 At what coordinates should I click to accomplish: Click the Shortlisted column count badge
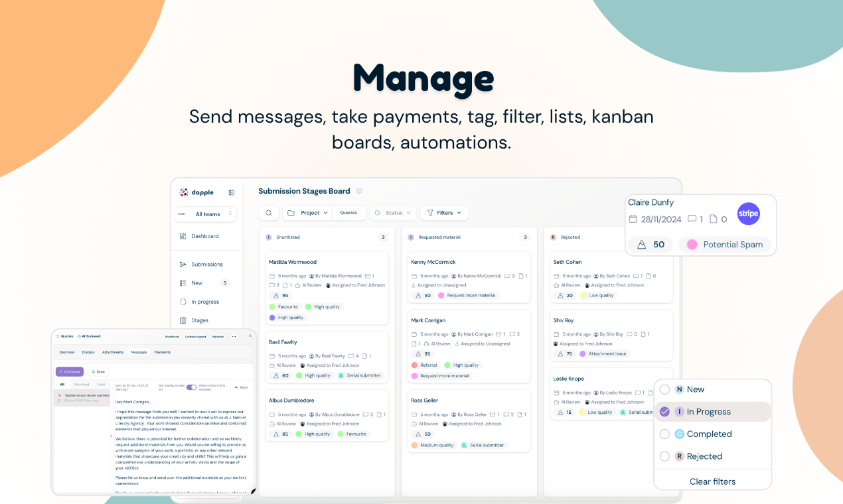pos(383,237)
